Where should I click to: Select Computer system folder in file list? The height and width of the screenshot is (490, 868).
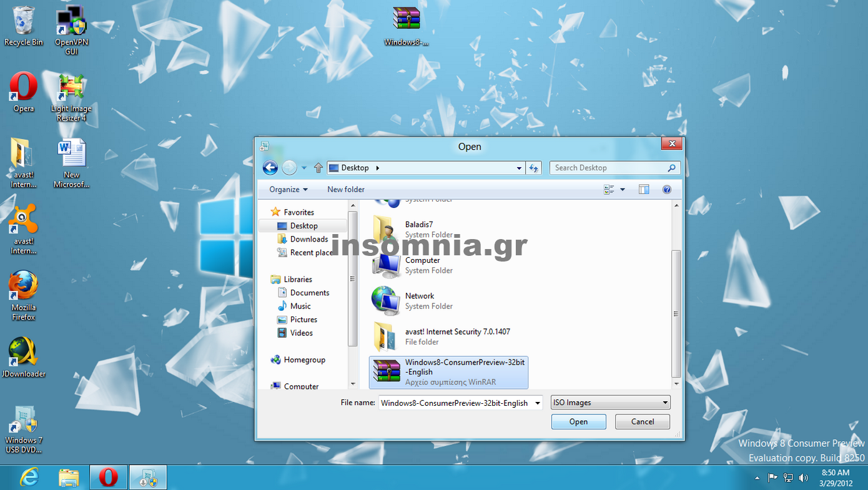[x=448, y=265]
